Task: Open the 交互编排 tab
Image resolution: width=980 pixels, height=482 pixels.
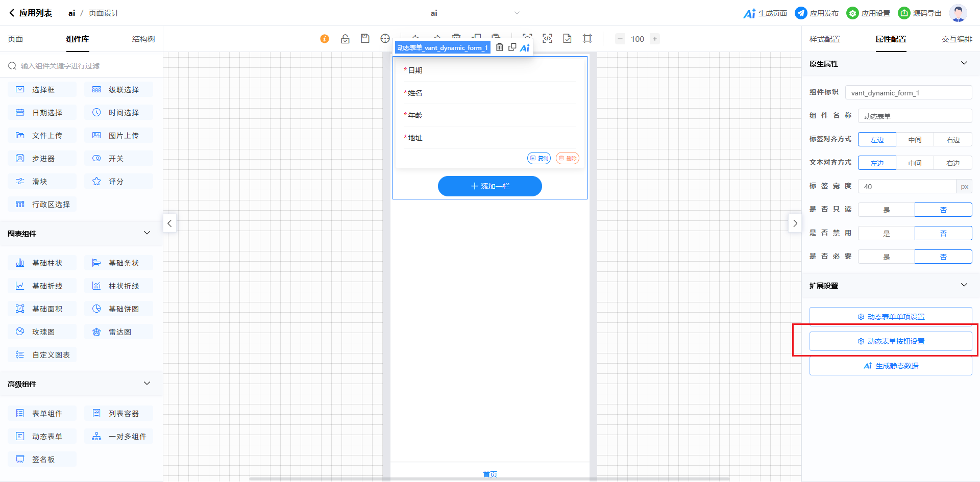Action: pyautogui.click(x=957, y=39)
